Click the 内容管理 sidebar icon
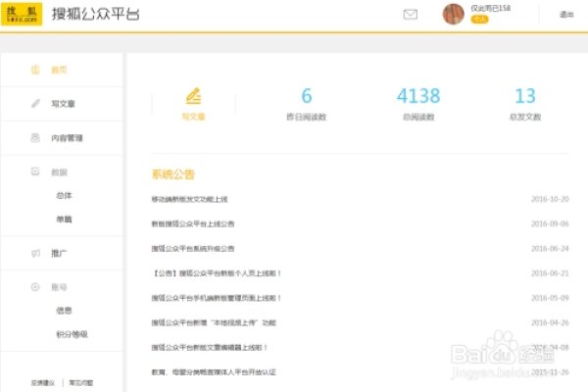Viewport: 588px width, 392px height. click(x=35, y=137)
